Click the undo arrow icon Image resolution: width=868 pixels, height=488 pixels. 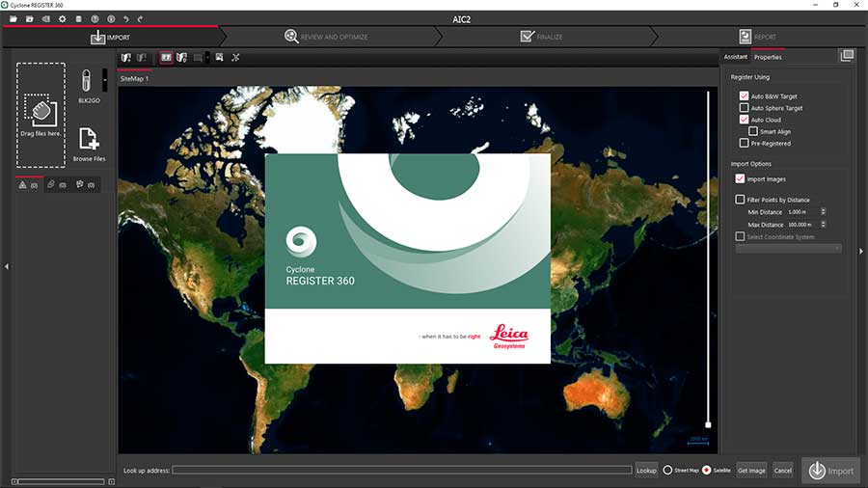(x=126, y=19)
